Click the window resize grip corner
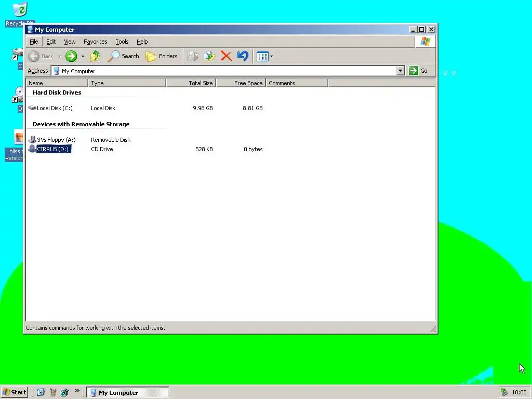This screenshot has height=399, width=532. click(x=433, y=329)
